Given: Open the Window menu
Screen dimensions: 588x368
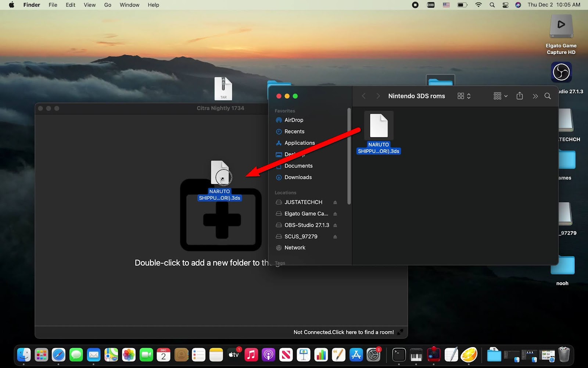Looking at the screenshot, I should [x=129, y=5].
